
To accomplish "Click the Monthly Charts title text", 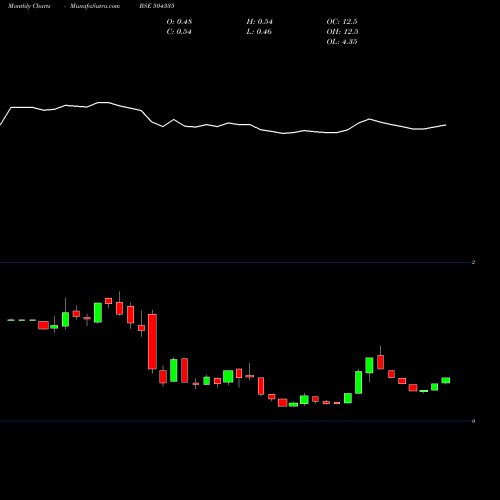I will tap(29, 6).
